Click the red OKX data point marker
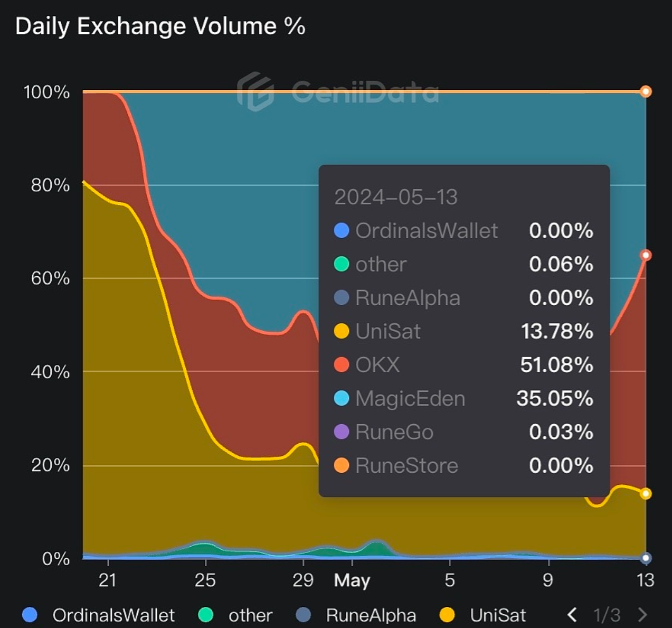This screenshot has width=672, height=628. tap(646, 256)
